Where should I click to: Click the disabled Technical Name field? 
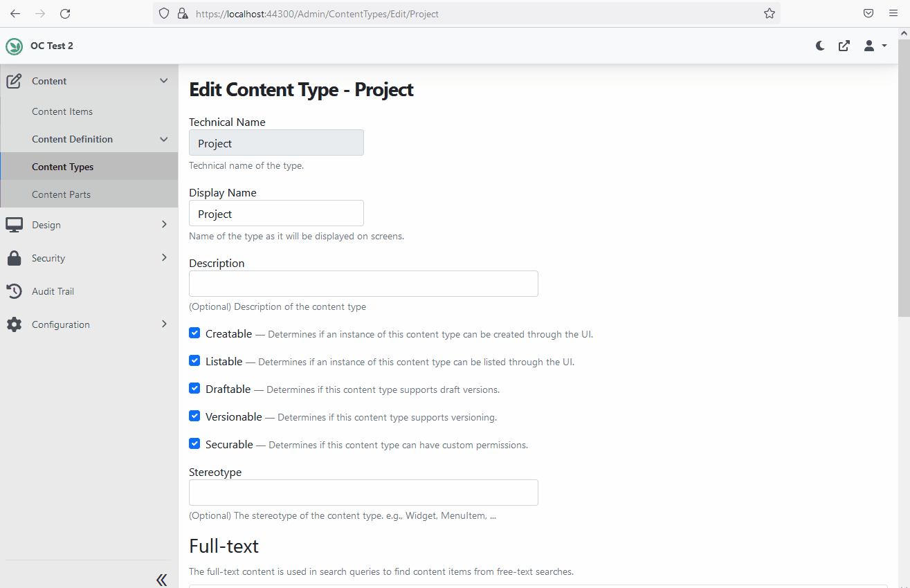click(x=276, y=143)
